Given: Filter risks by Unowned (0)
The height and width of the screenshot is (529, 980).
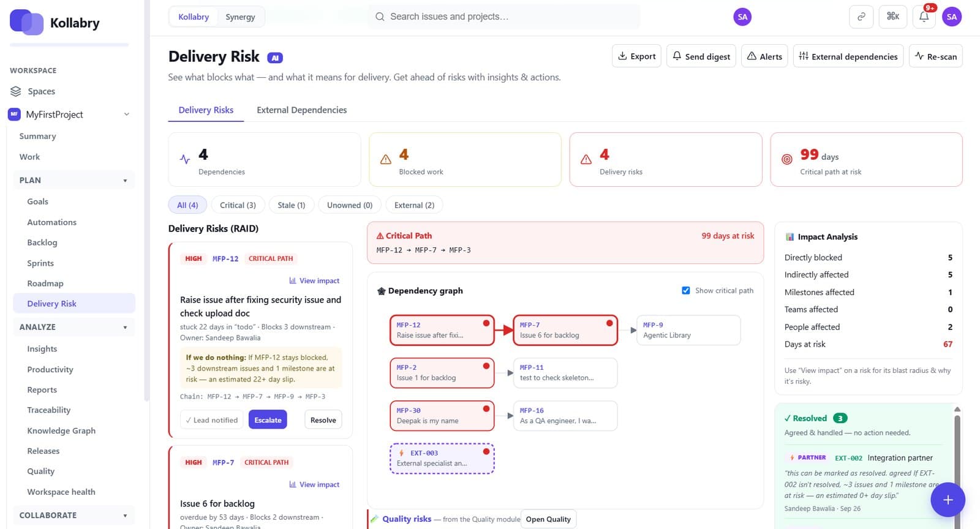Looking at the screenshot, I should click(350, 205).
